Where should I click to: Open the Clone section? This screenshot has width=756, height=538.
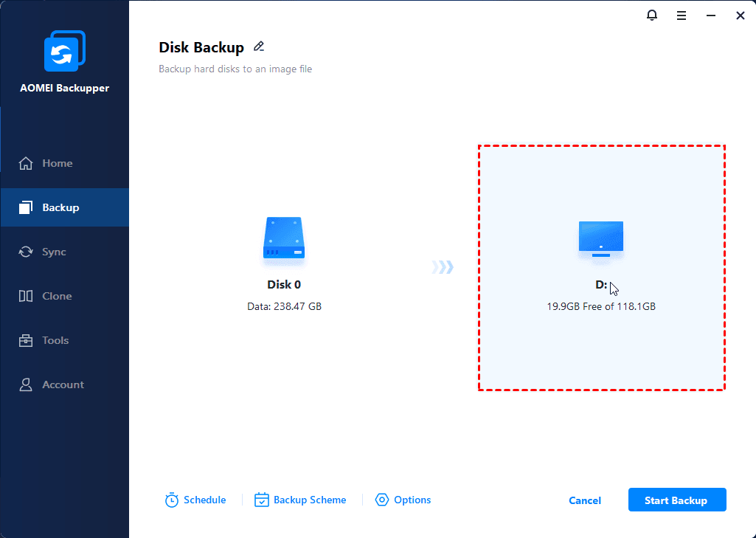tap(57, 296)
